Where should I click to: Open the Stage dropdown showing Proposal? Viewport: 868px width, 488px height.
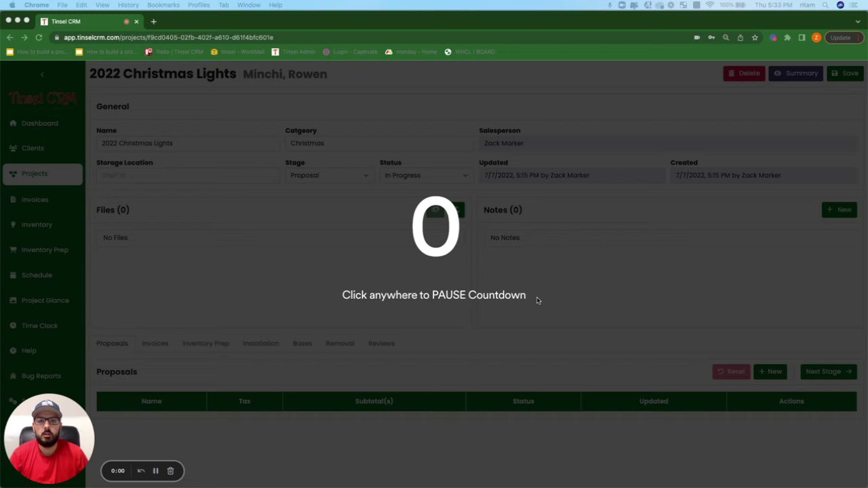(x=328, y=176)
